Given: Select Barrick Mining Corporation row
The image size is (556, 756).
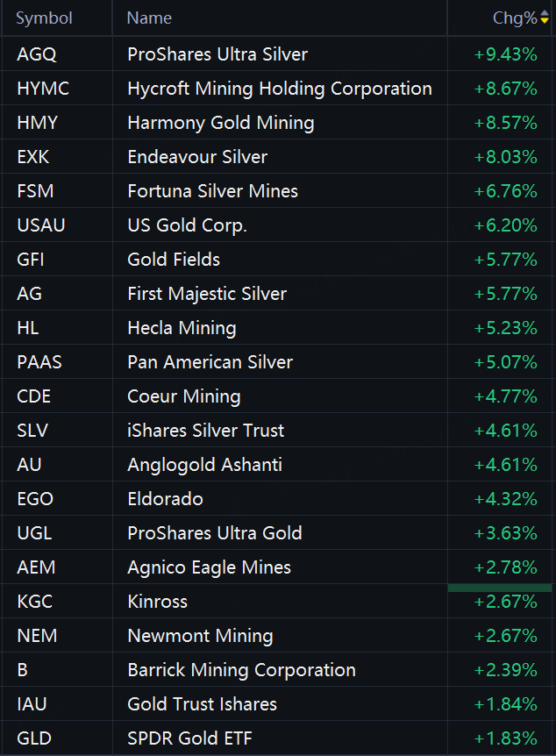Looking at the screenshot, I should 241,670.
